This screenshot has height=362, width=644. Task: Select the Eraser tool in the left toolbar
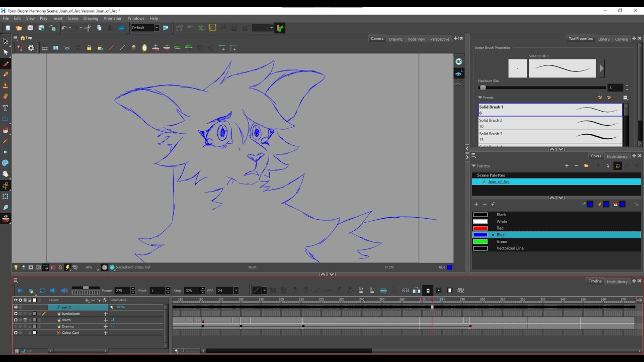[6, 97]
